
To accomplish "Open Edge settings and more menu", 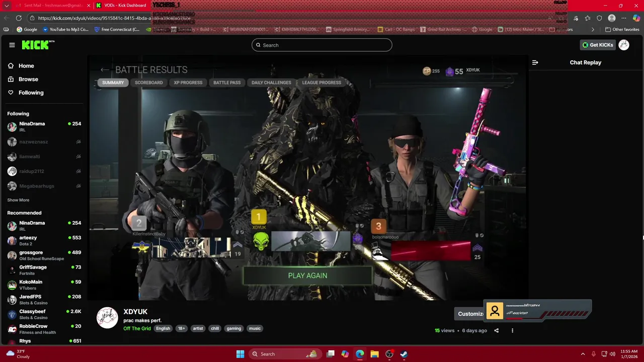I will coord(624,18).
